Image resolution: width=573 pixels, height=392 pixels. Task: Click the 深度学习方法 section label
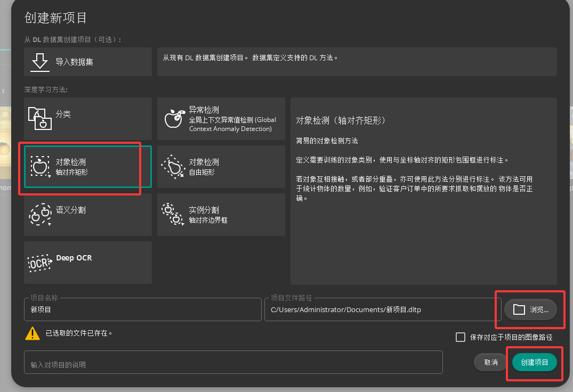pos(46,89)
